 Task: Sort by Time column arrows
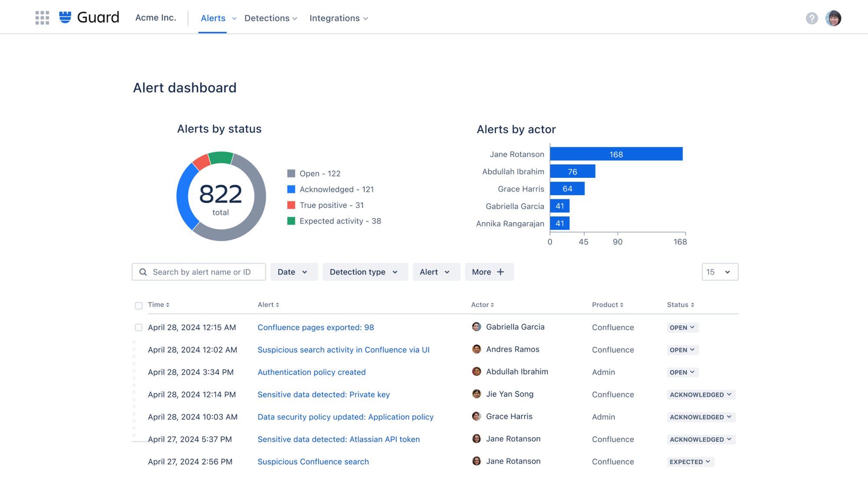coord(168,305)
